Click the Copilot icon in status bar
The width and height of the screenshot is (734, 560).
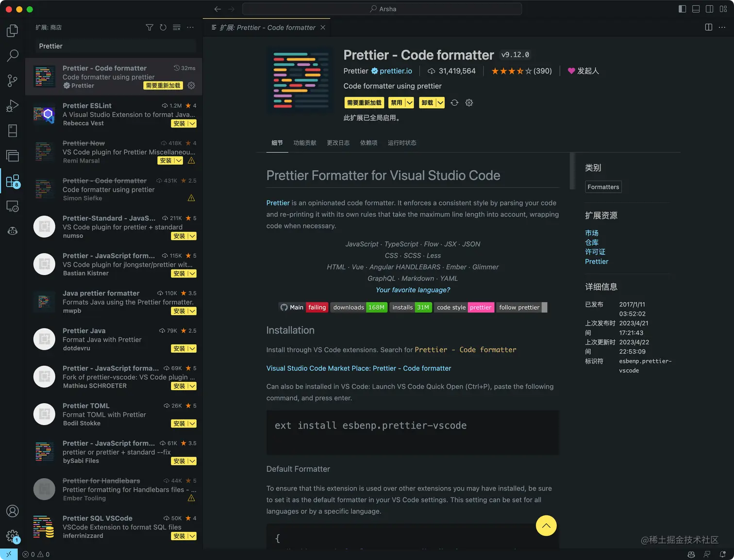[691, 554]
